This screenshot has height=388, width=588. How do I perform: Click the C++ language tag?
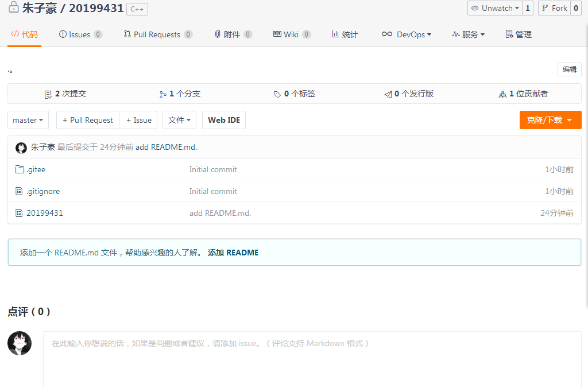[137, 9]
